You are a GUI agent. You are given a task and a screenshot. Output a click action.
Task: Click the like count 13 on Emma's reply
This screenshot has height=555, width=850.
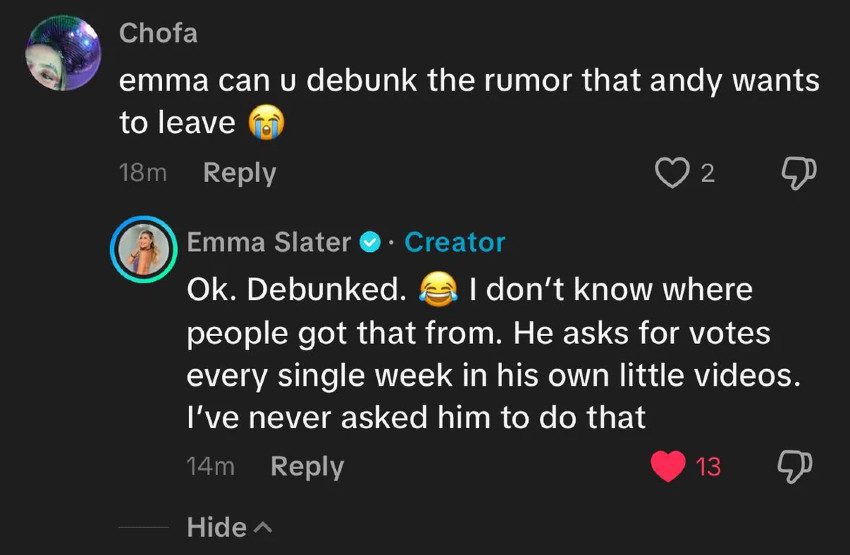tap(708, 467)
